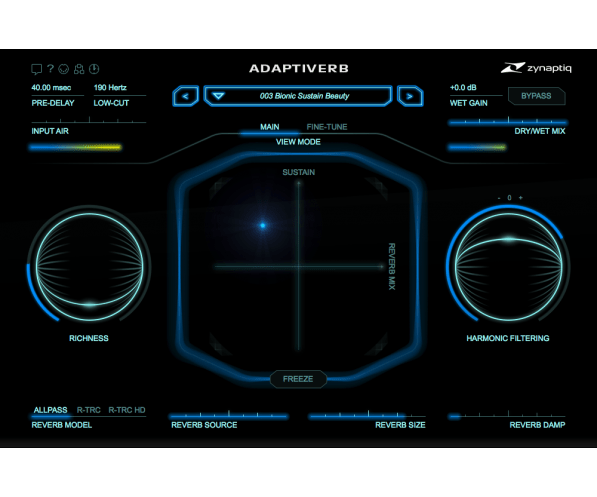This screenshot has width=597, height=497.
Task: Click the Zynaptiq logo
Action: 536,68
